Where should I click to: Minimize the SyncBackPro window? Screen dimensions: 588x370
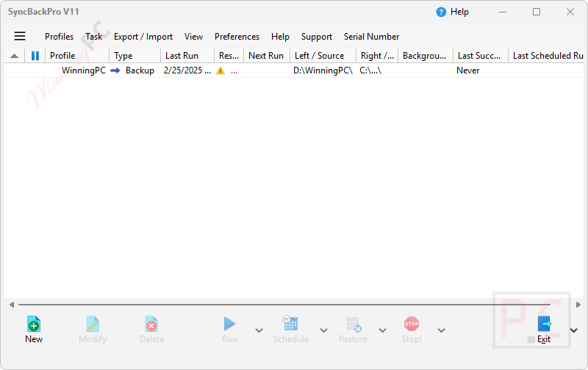(x=503, y=12)
